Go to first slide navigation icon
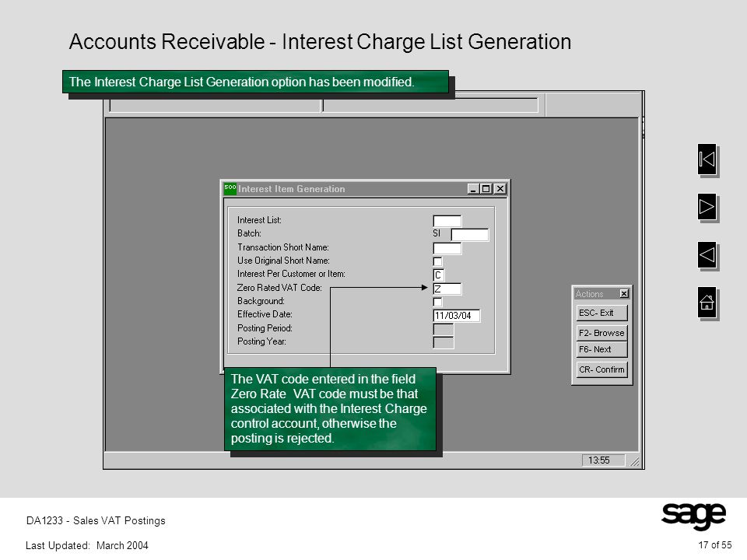 tap(707, 159)
